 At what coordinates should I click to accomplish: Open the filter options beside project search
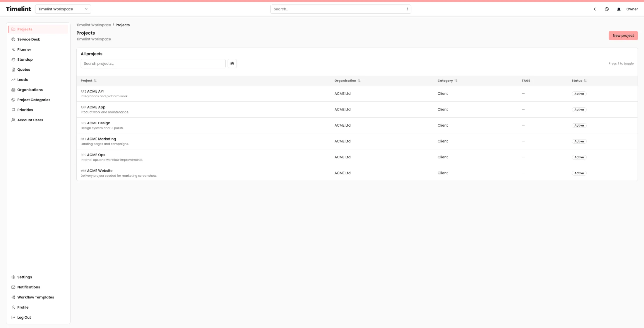pyautogui.click(x=232, y=63)
